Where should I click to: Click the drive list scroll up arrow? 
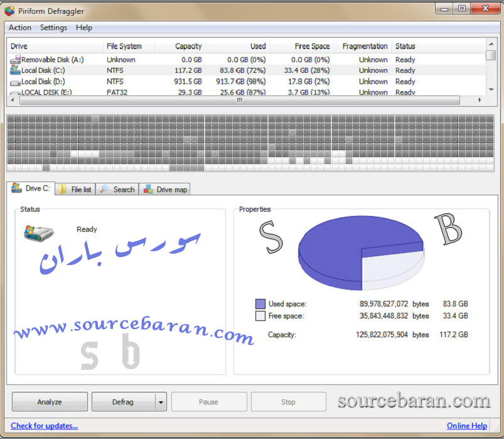[491, 44]
